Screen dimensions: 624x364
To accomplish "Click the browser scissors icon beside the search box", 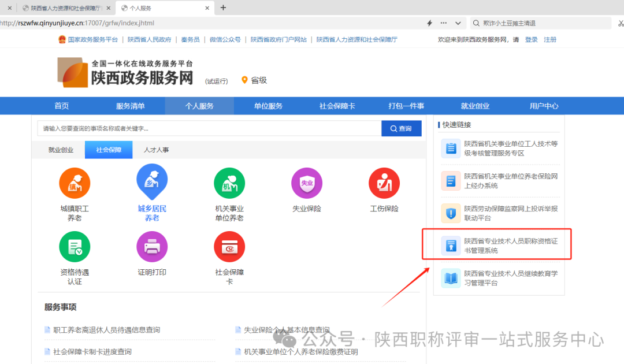I will (x=621, y=24).
